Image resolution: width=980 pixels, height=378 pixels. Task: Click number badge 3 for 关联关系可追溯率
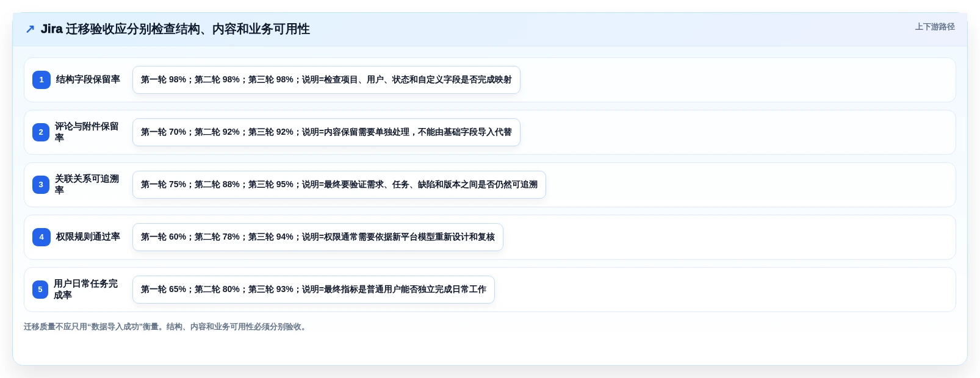coord(41,185)
